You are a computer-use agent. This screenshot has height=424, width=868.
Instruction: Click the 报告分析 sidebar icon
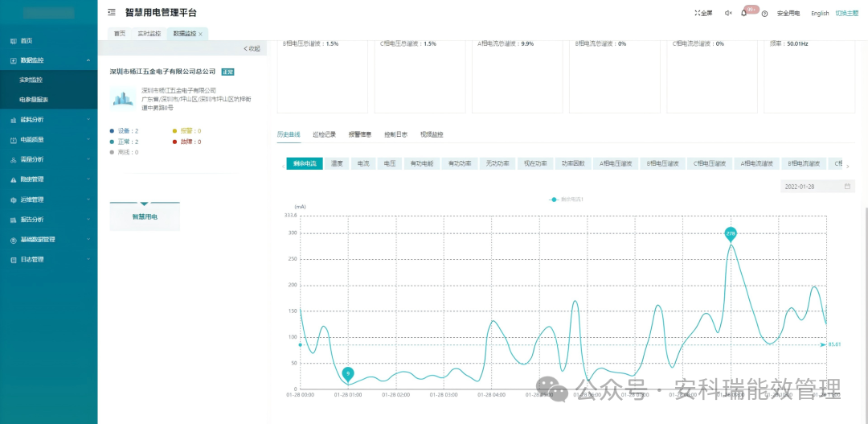point(14,220)
